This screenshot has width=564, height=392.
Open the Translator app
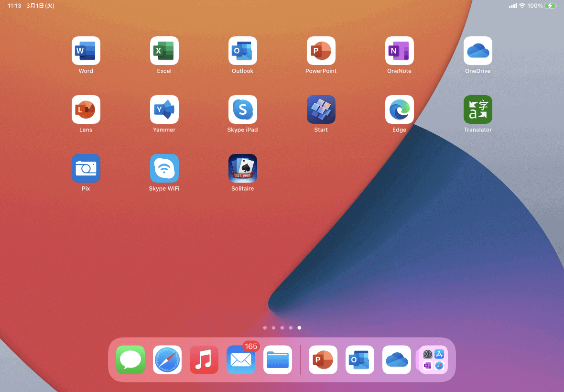(x=477, y=109)
